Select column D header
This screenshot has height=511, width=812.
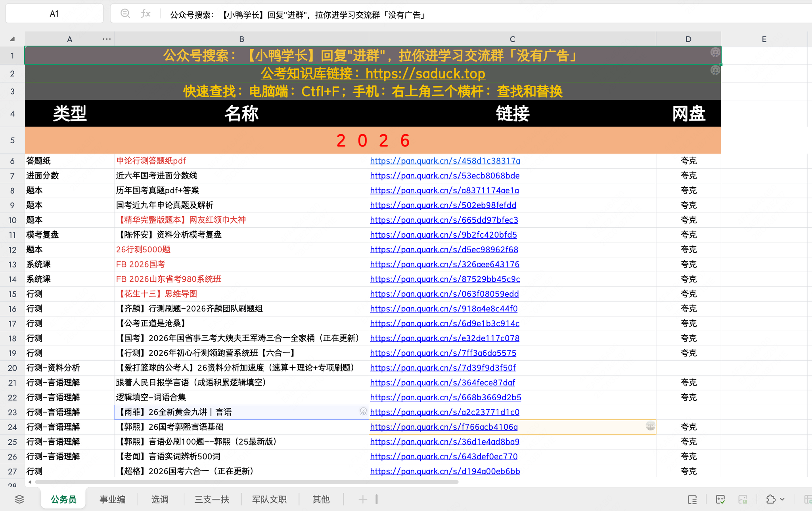688,39
